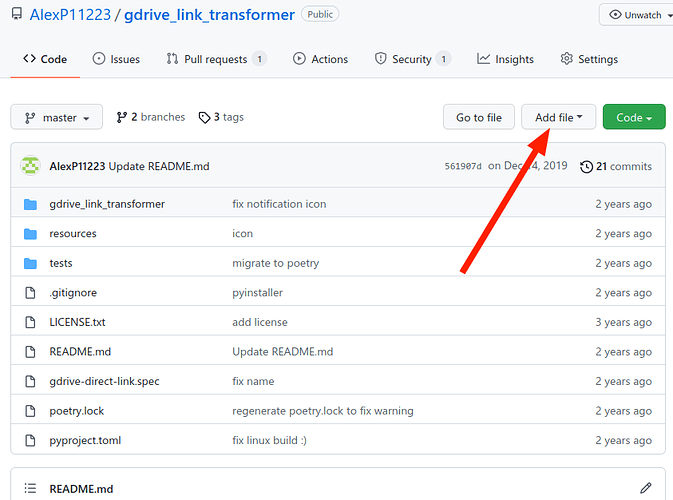Open the resources folder
Viewport: 673px width, 500px height.
click(x=73, y=233)
